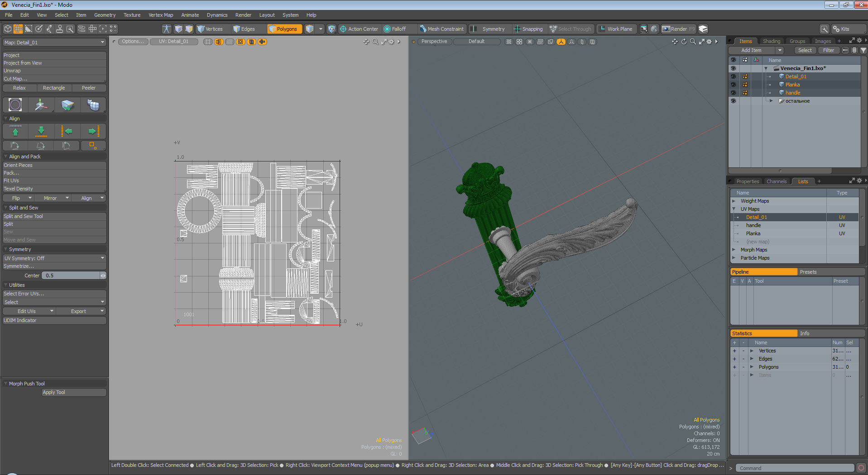Click the rotate view icon in Perspective viewport
The width and height of the screenshot is (868, 475).
tap(684, 42)
